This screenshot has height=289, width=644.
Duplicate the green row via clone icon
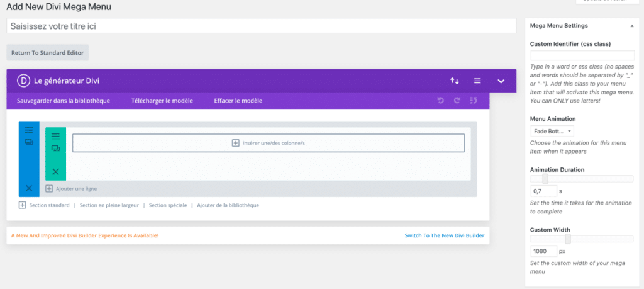(x=55, y=148)
